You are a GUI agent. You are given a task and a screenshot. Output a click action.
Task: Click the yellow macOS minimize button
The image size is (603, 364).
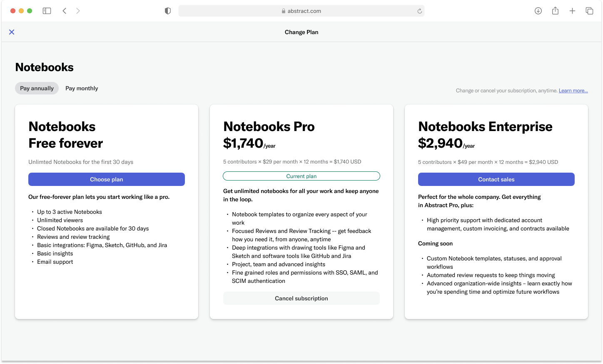[x=21, y=11]
